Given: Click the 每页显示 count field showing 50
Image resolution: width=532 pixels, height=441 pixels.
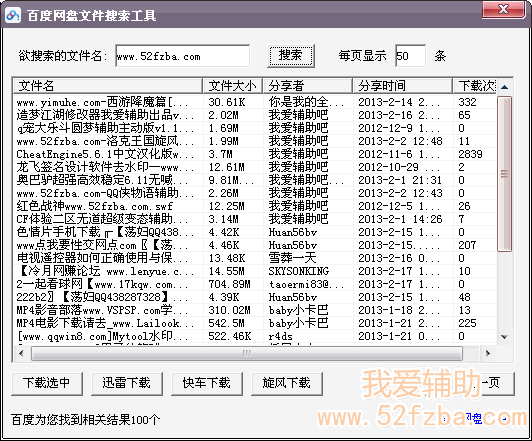Looking at the screenshot, I should [410, 56].
